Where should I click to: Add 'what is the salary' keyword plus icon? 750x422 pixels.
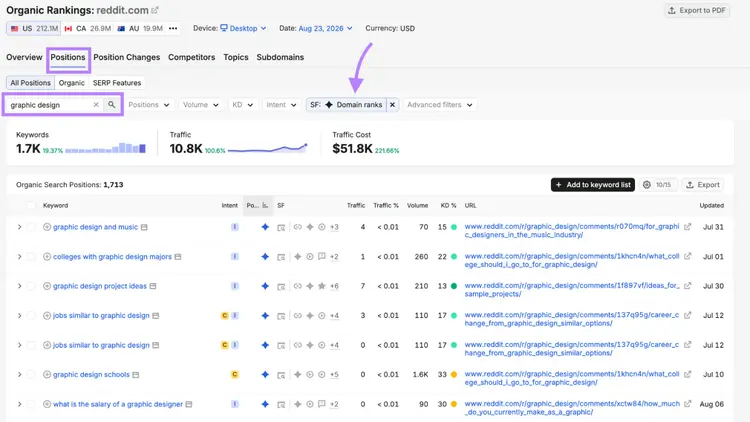[x=47, y=404]
